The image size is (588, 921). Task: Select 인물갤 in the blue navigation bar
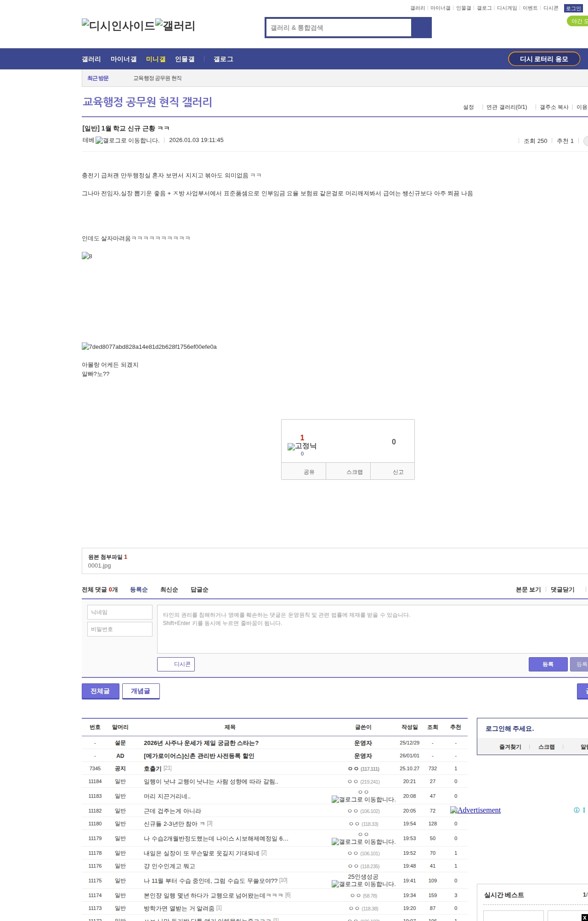tap(185, 59)
